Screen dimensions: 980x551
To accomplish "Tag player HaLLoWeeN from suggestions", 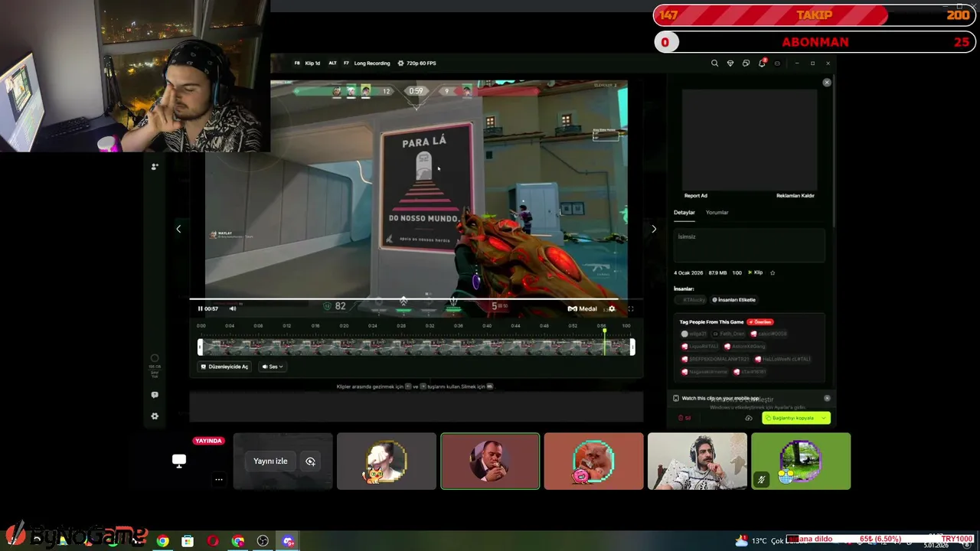I will tap(782, 359).
